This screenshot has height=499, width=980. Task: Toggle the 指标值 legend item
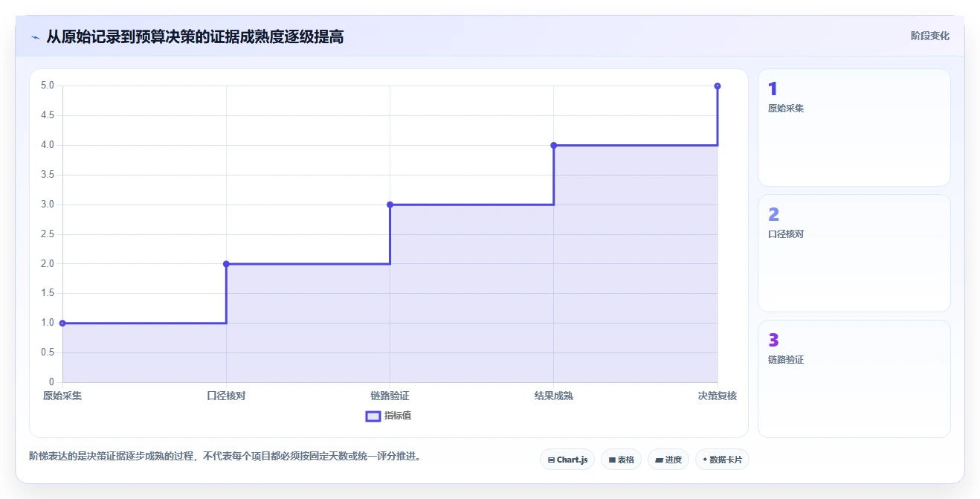(388, 416)
